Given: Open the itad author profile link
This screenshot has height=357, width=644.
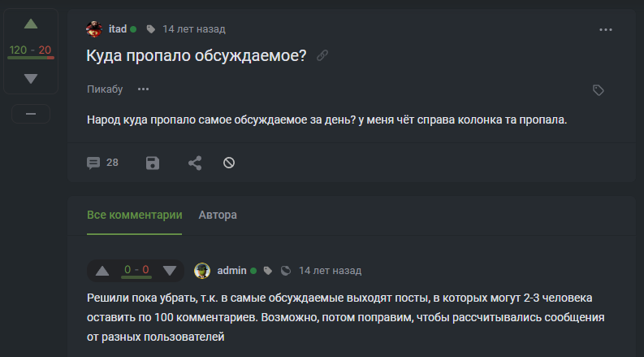Looking at the screenshot, I should click(x=118, y=29).
